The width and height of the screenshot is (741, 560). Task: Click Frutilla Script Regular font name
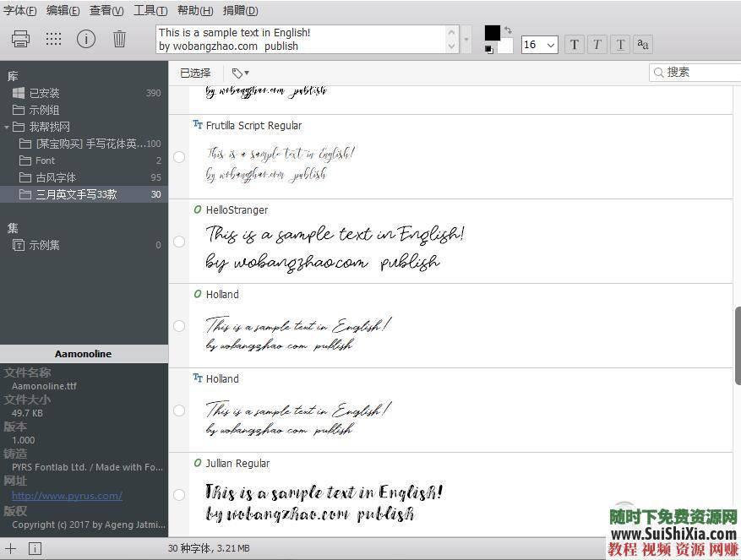click(x=253, y=125)
